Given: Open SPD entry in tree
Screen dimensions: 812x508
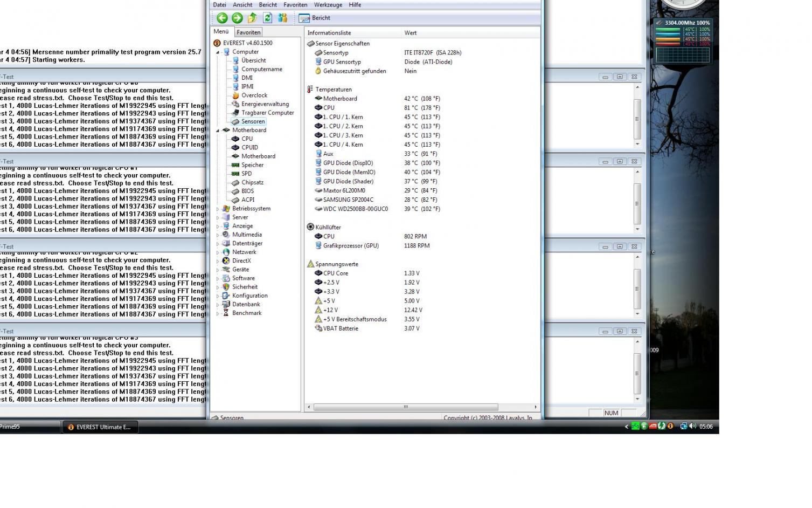Looking at the screenshot, I should coord(246,174).
